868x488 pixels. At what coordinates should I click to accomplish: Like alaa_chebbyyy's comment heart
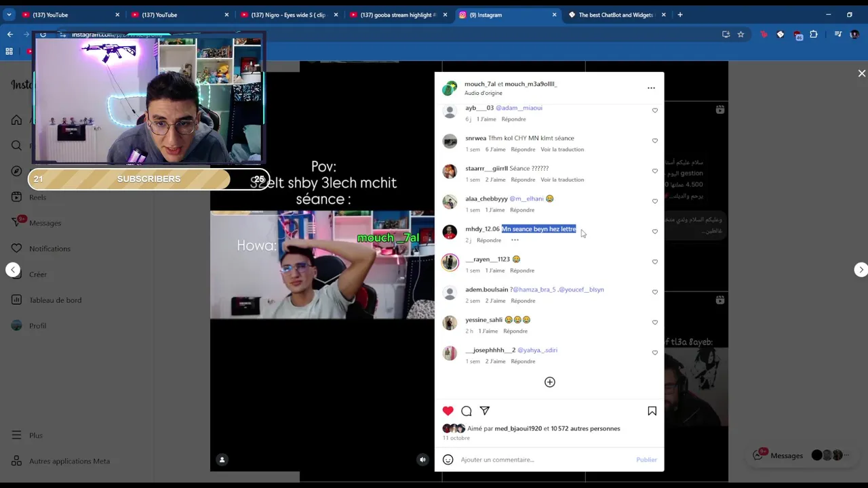(x=654, y=201)
